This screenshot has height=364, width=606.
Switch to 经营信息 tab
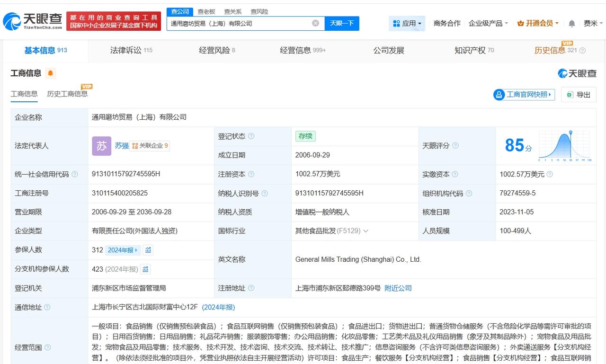click(303, 50)
